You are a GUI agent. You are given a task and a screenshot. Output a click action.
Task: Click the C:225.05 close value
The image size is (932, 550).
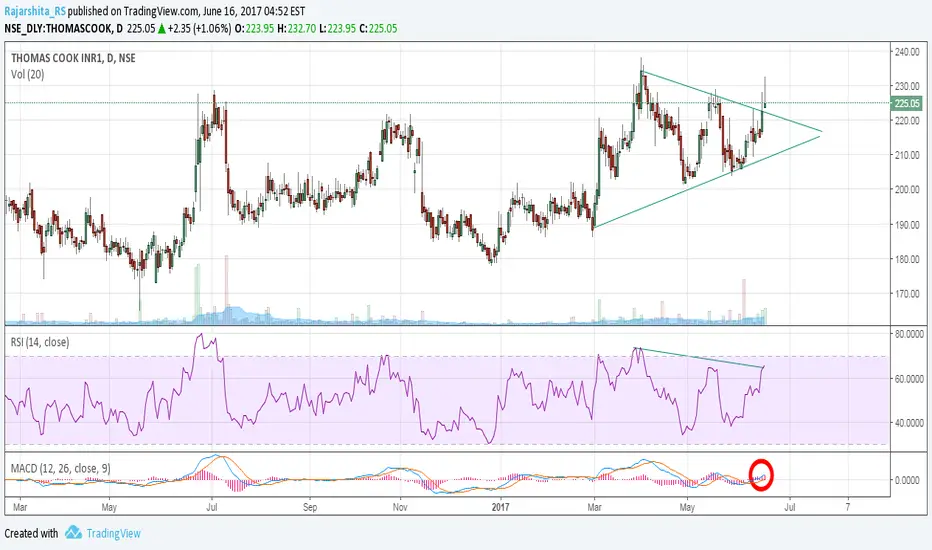click(x=379, y=29)
